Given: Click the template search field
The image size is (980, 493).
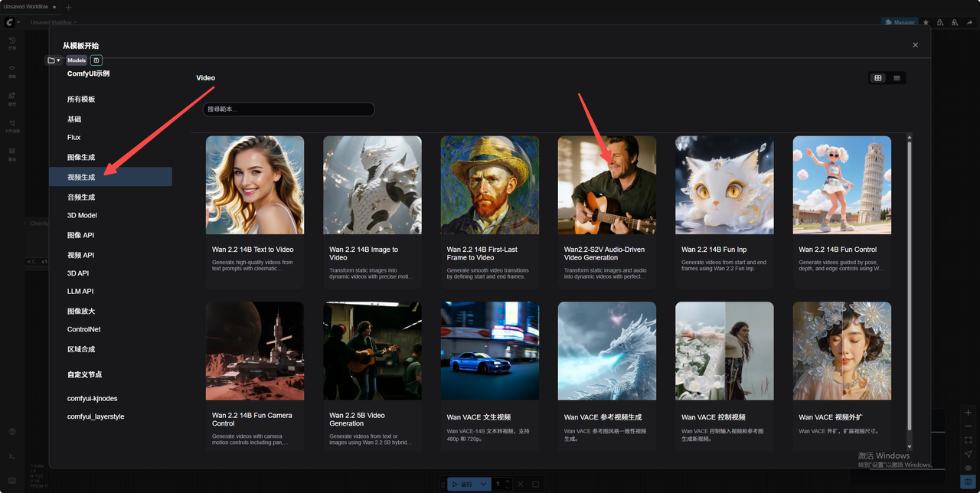Looking at the screenshot, I should pos(289,109).
